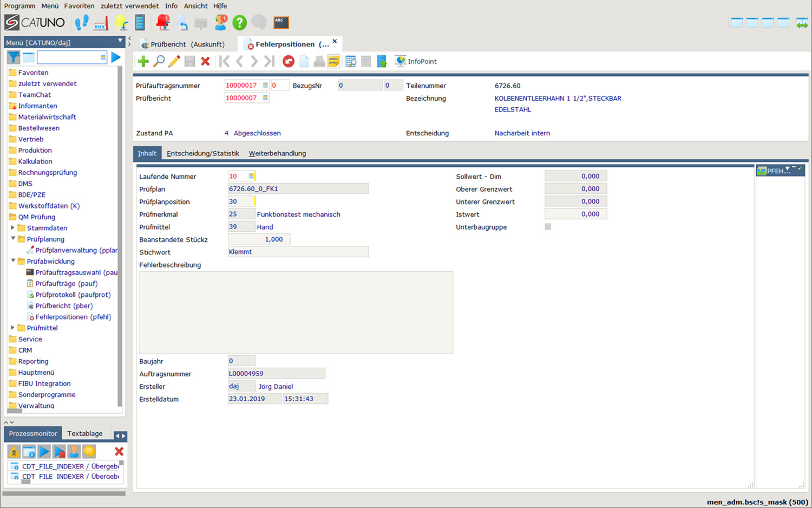Open Prüfprotokoll (paufprot) in the tree
The width and height of the screenshot is (812, 508).
pyautogui.click(x=73, y=295)
